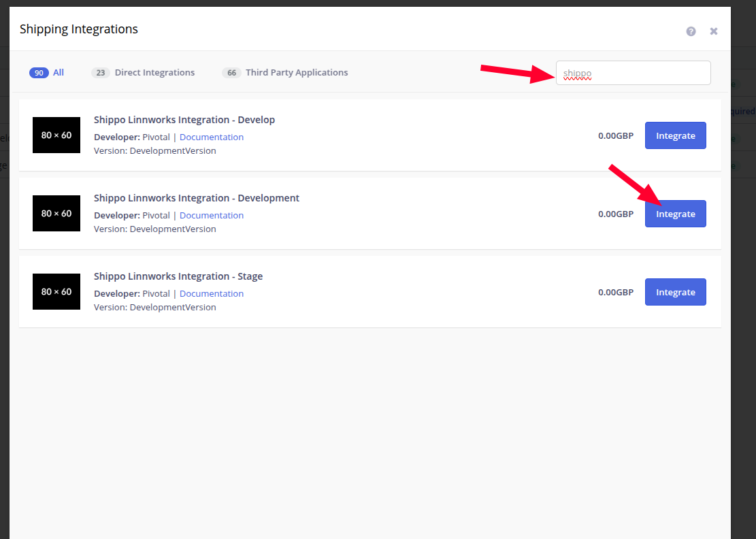Close the Shipping Integrations dialog

(x=714, y=31)
